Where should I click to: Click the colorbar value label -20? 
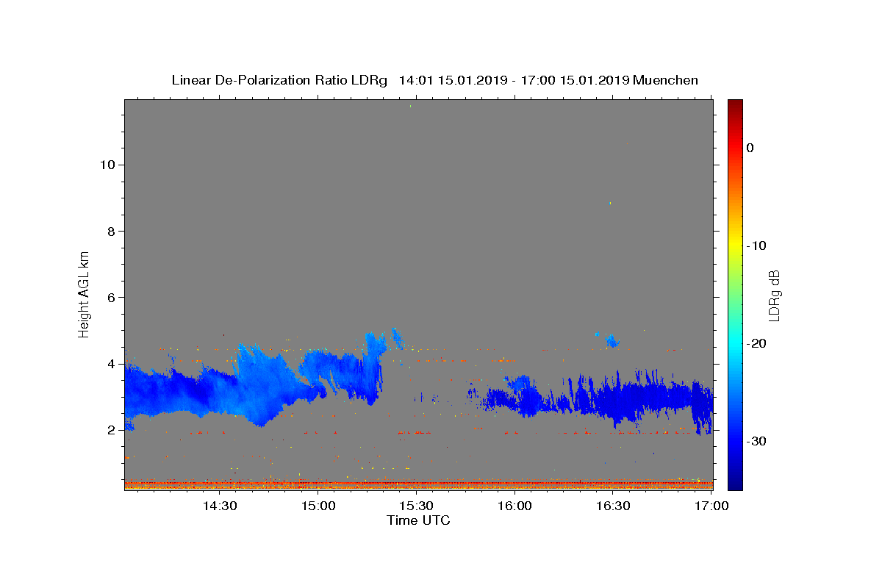click(756, 343)
